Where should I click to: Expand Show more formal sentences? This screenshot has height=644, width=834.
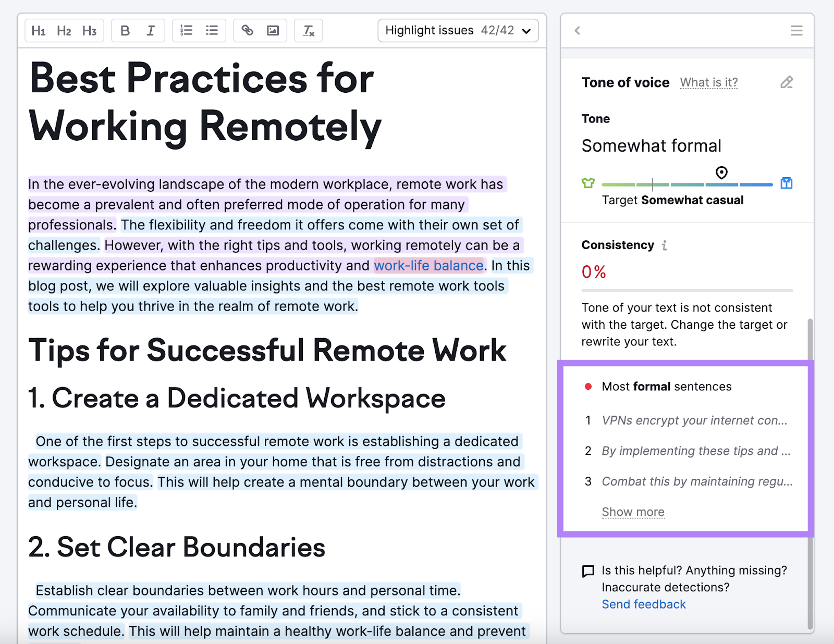click(x=633, y=512)
